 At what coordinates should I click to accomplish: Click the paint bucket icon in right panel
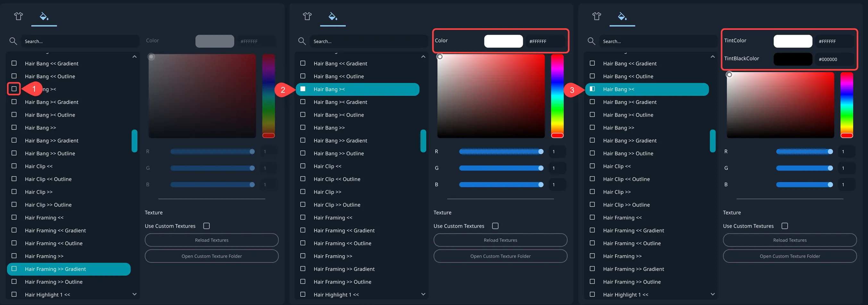622,16
